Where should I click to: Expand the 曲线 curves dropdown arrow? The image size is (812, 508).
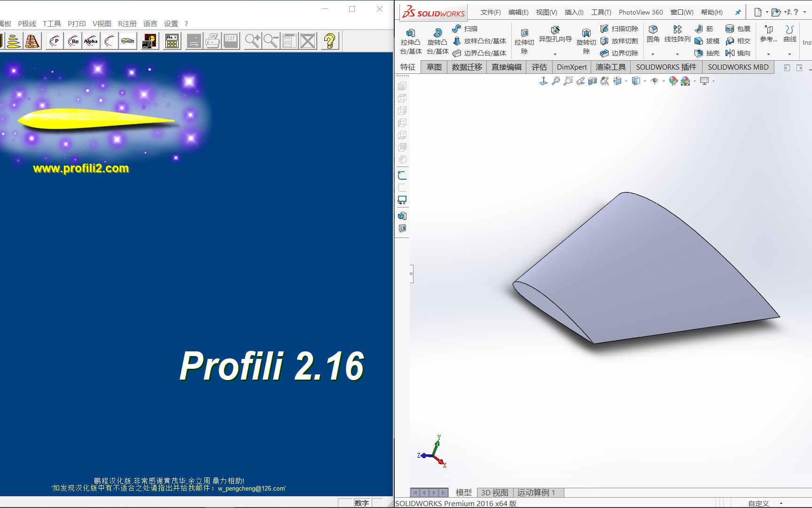(x=790, y=54)
